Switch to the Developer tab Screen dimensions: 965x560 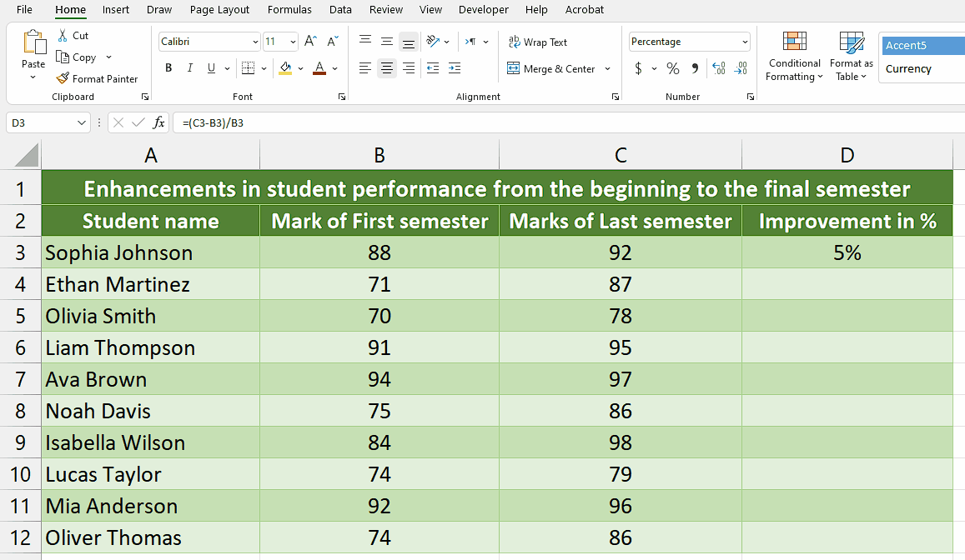tap(484, 10)
